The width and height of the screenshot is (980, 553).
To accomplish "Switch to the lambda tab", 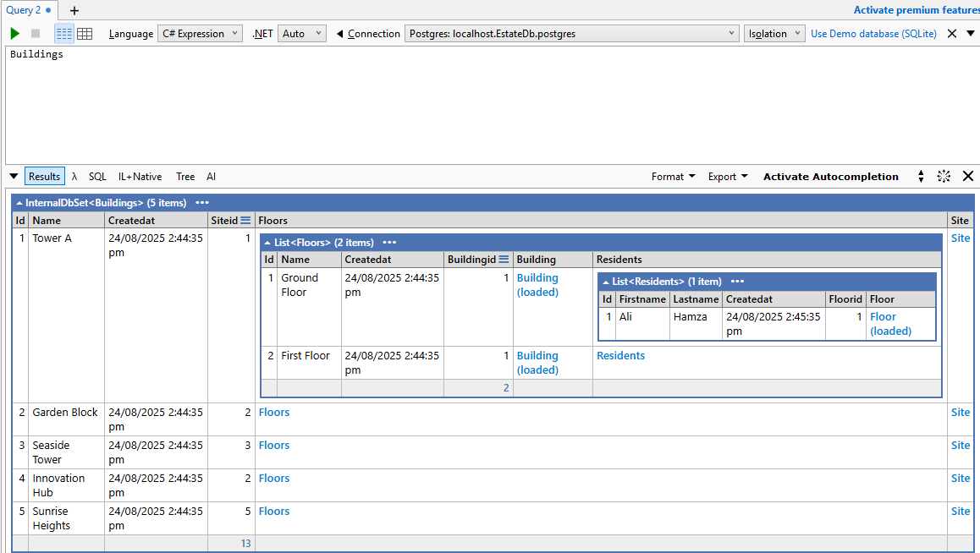I will click(74, 177).
